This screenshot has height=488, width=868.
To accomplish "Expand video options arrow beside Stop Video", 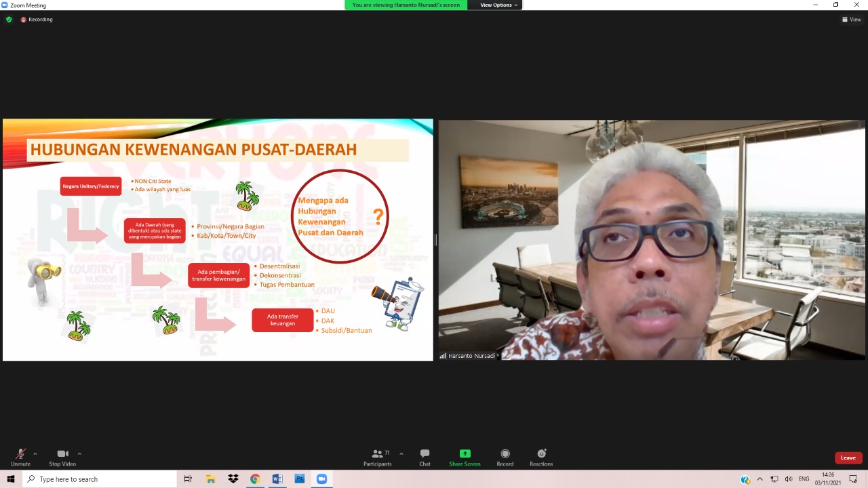I will pos(79,453).
